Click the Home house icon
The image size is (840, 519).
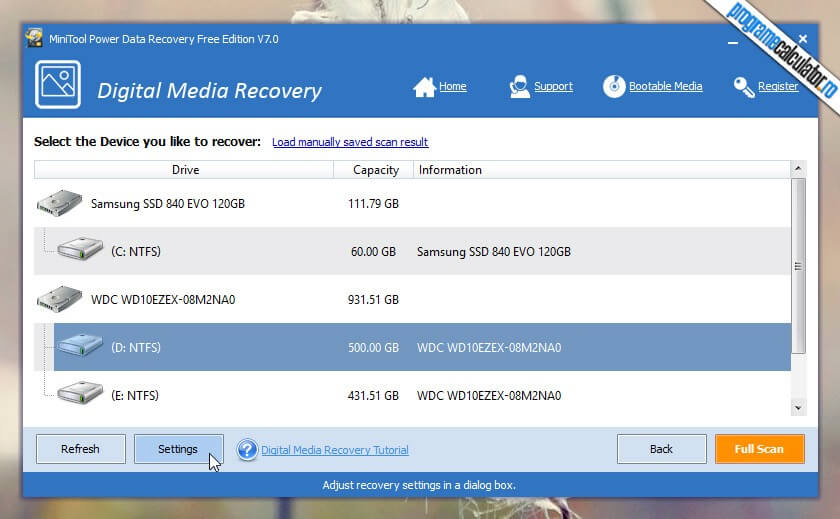[424, 87]
